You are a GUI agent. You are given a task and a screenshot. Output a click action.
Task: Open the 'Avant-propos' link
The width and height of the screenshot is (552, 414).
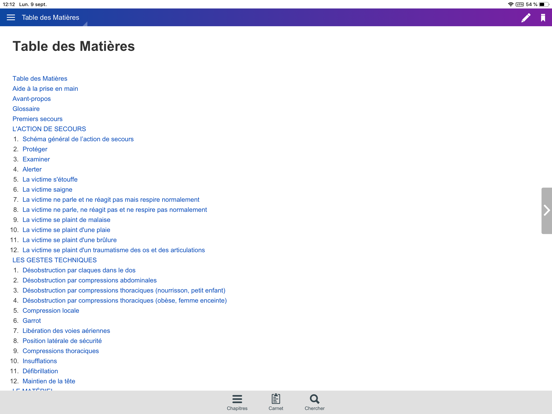(x=31, y=99)
